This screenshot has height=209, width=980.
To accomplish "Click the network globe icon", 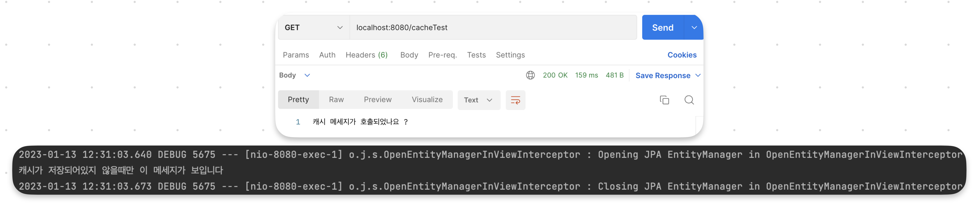I will click(x=530, y=75).
